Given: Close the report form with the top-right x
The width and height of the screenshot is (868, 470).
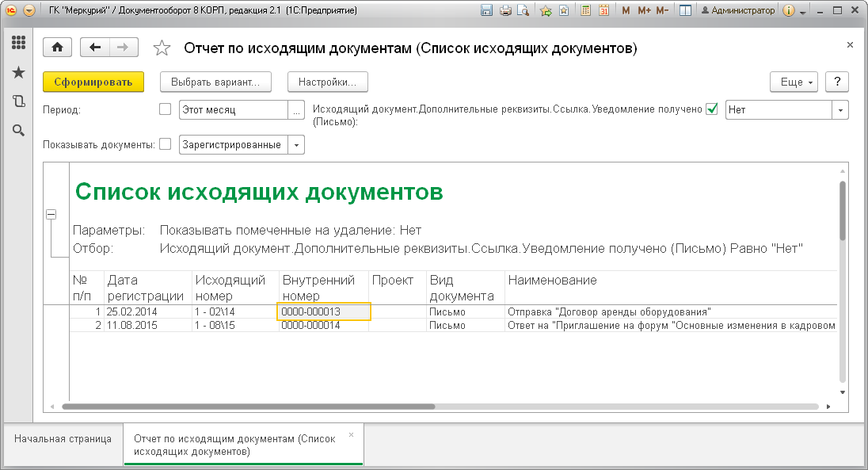Looking at the screenshot, I should (851, 45).
